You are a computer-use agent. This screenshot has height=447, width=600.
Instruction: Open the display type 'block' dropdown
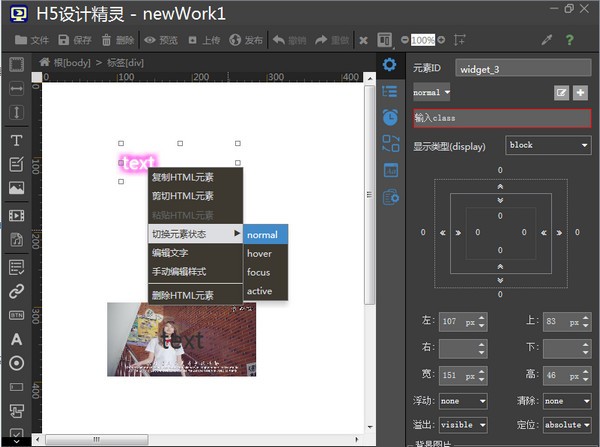pos(547,145)
